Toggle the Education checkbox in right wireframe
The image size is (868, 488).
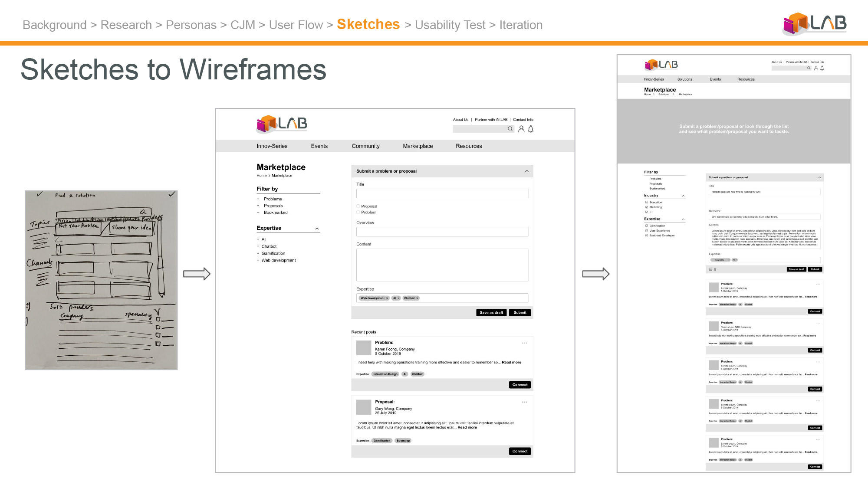pyautogui.click(x=647, y=203)
